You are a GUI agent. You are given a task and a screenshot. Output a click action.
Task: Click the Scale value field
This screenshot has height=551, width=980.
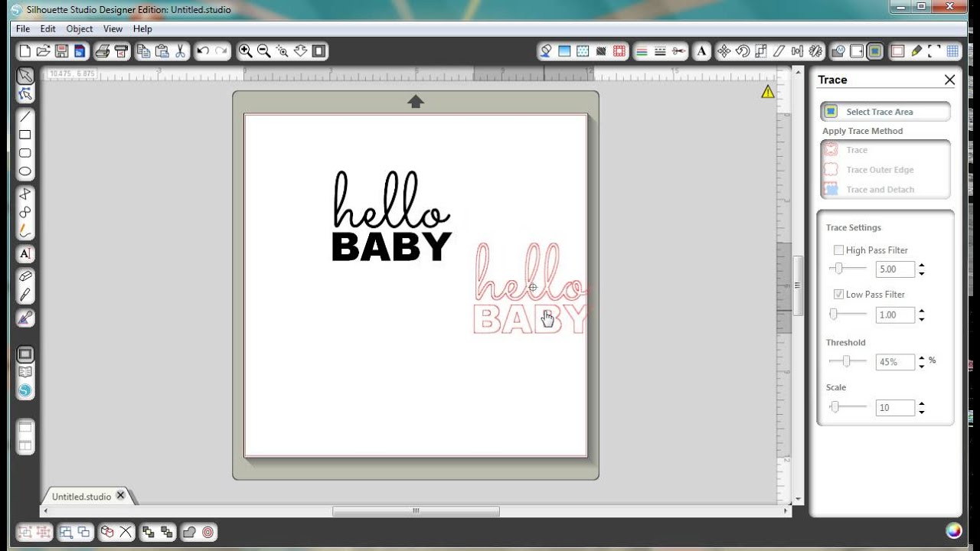click(x=895, y=408)
